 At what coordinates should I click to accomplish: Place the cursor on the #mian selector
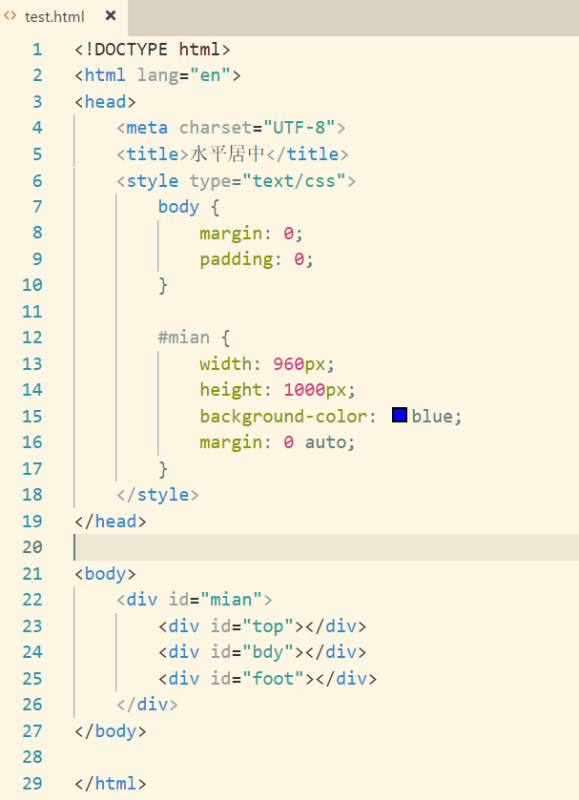184,338
